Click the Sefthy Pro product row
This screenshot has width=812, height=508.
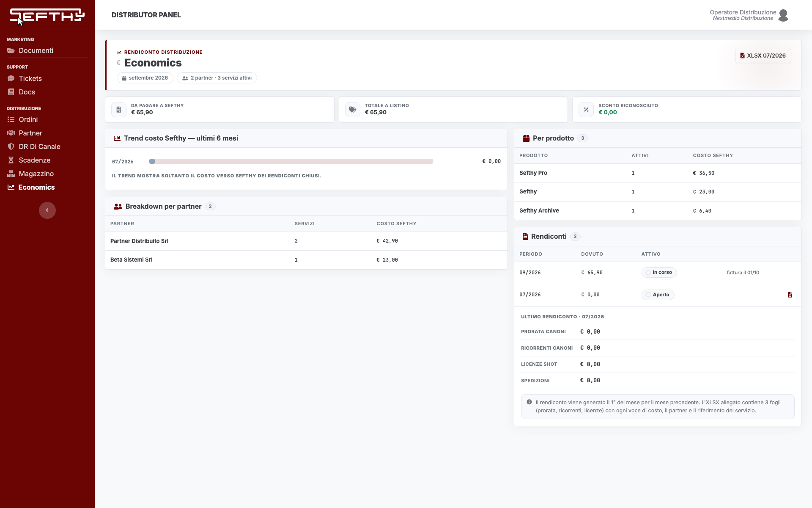click(658, 173)
